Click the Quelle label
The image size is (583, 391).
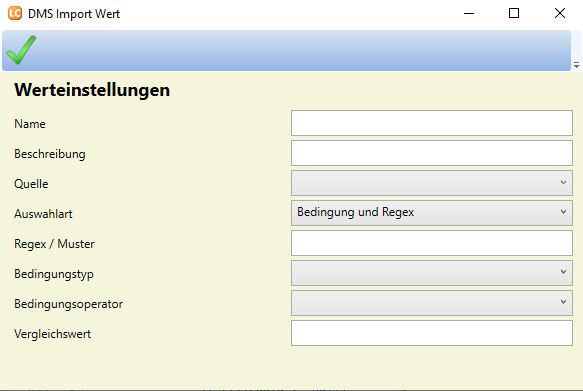[31, 184]
